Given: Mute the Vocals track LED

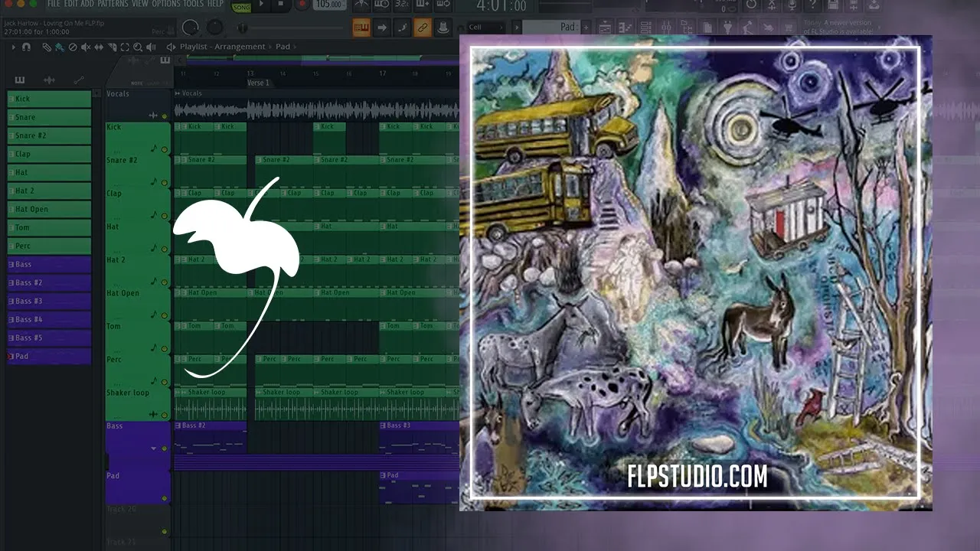Looking at the screenshot, I should coord(164,116).
